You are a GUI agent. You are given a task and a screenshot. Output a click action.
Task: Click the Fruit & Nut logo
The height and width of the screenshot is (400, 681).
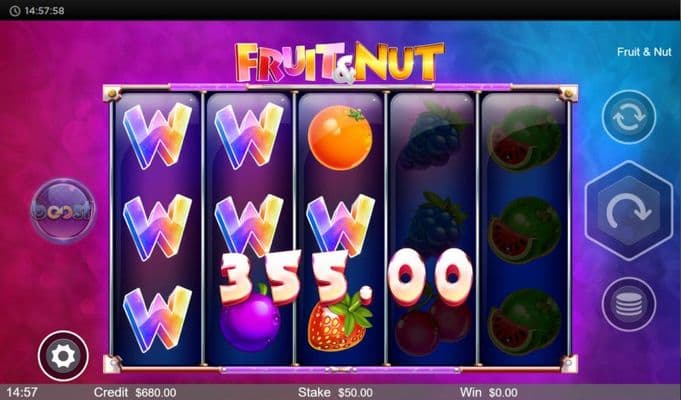tap(340, 63)
